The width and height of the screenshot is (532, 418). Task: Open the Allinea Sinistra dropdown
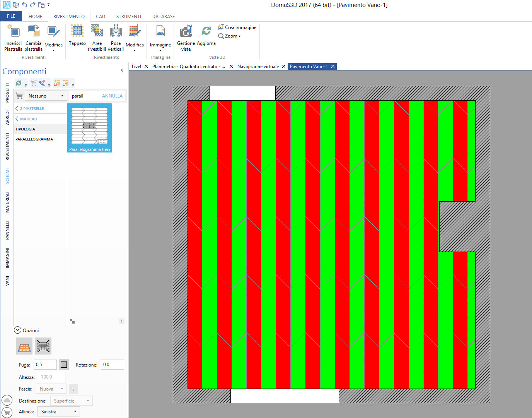coord(59,412)
